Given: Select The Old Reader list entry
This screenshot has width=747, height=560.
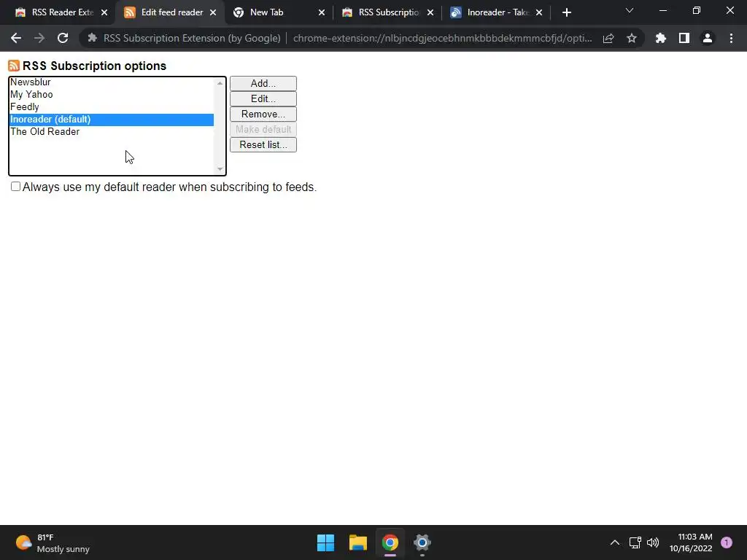Looking at the screenshot, I should point(112,131).
